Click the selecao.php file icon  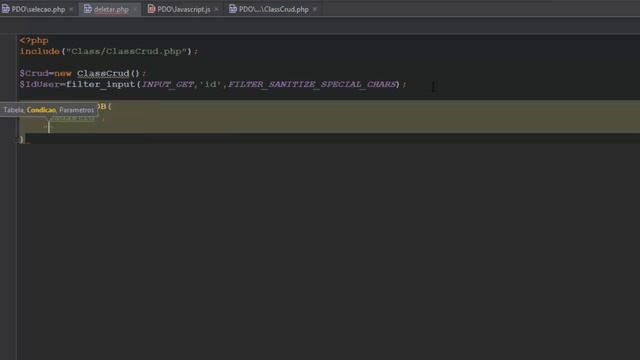point(6,9)
